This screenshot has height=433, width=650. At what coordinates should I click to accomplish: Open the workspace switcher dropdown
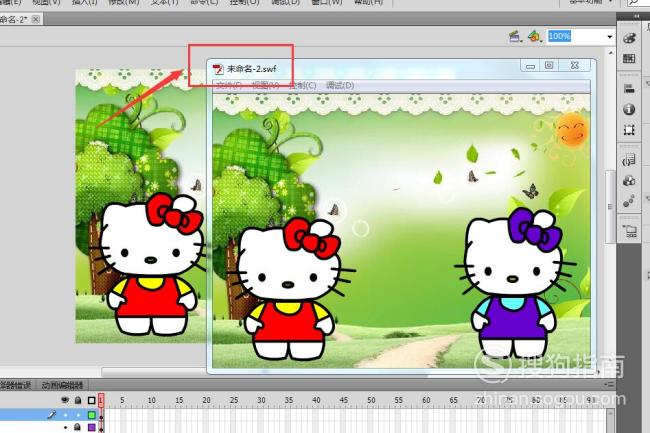590,2
